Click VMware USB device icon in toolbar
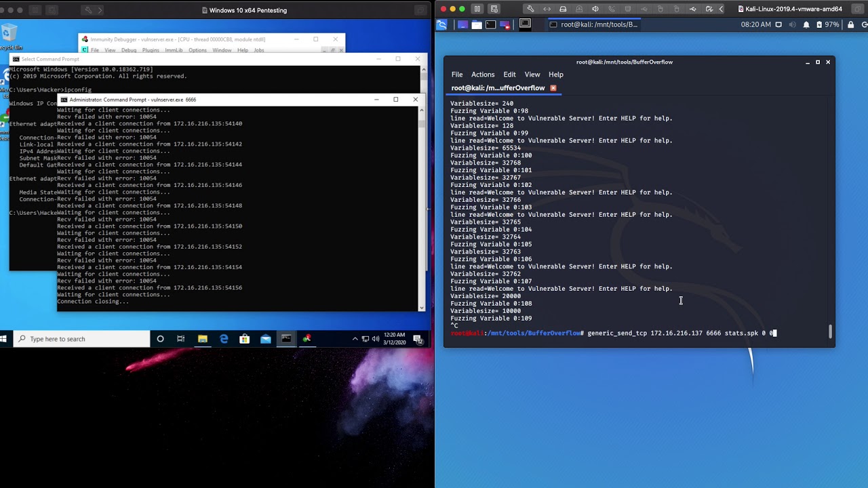 [x=693, y=9]
